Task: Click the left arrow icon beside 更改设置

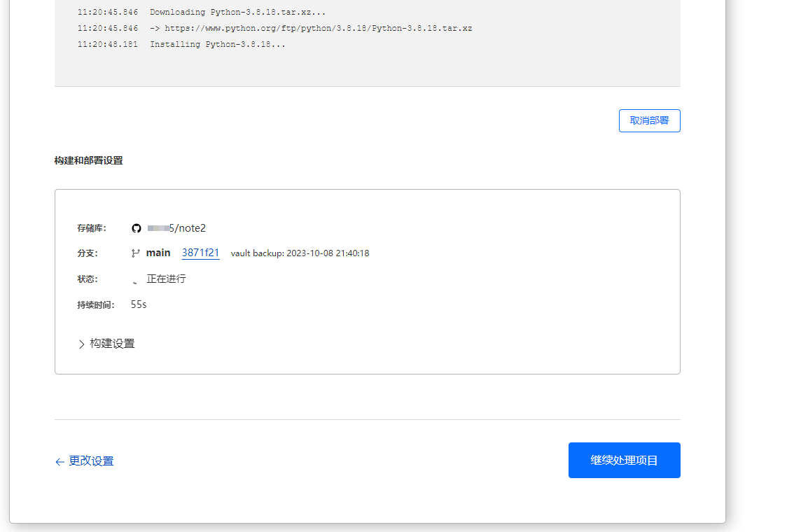Action: point(60,462)
